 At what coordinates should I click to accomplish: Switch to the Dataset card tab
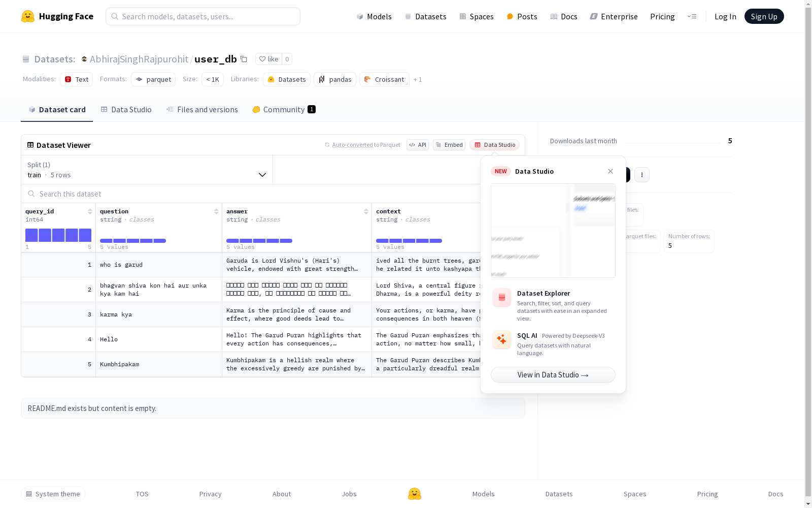(x=57, y=110)
